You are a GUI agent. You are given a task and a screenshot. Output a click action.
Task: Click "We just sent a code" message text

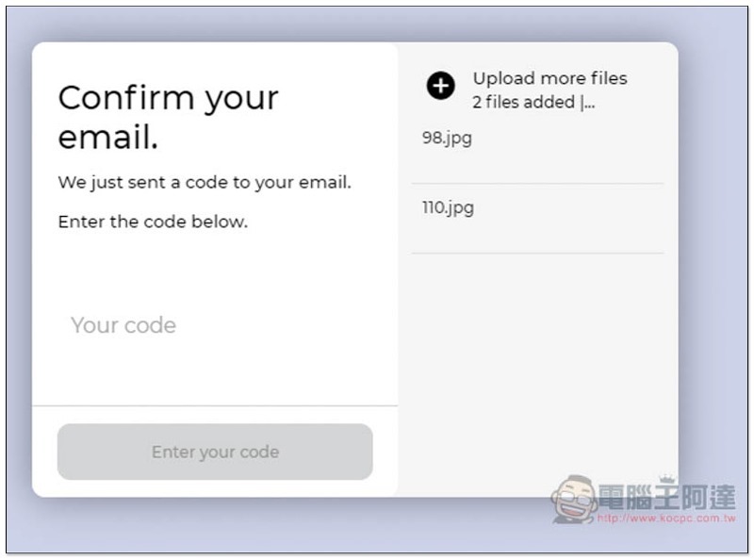pos(205,183)
